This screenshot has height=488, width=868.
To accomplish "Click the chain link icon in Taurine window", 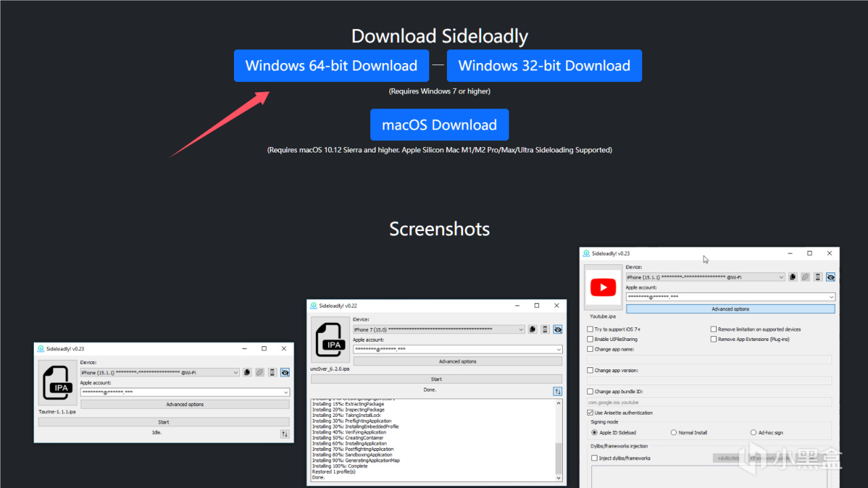I will [260, 372].
